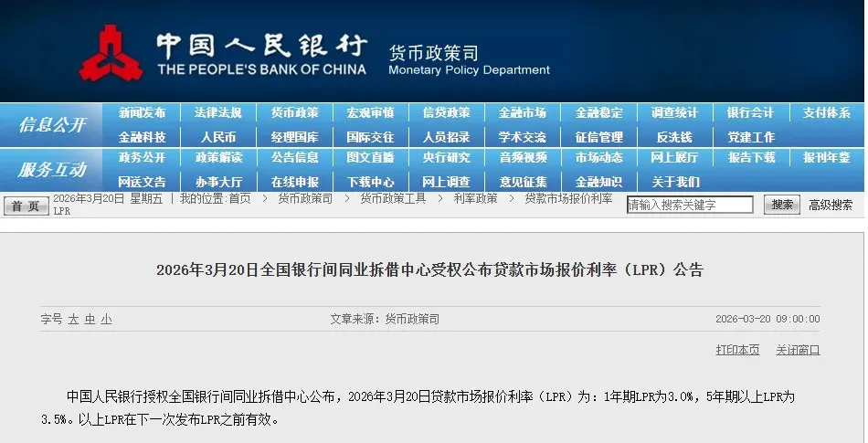
Task: Open the 意见征集 page
Action: (x=523, y=182)
